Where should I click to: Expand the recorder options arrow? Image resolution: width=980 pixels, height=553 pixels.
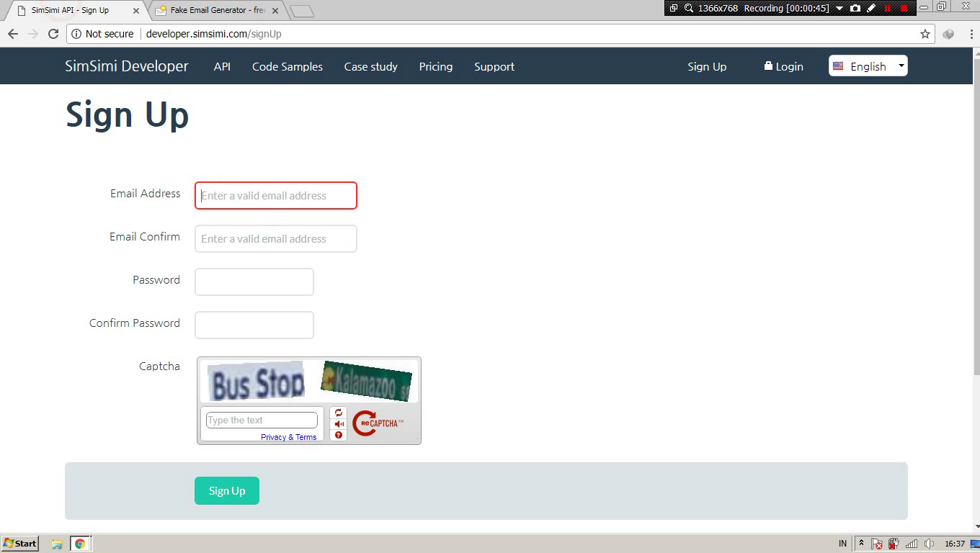(x=839, y=9)
